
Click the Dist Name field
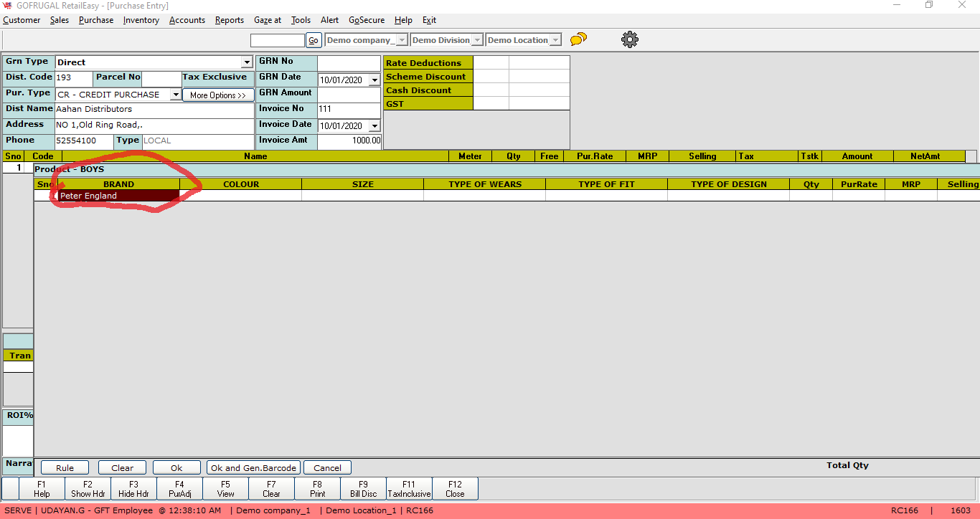coord(154,110)
